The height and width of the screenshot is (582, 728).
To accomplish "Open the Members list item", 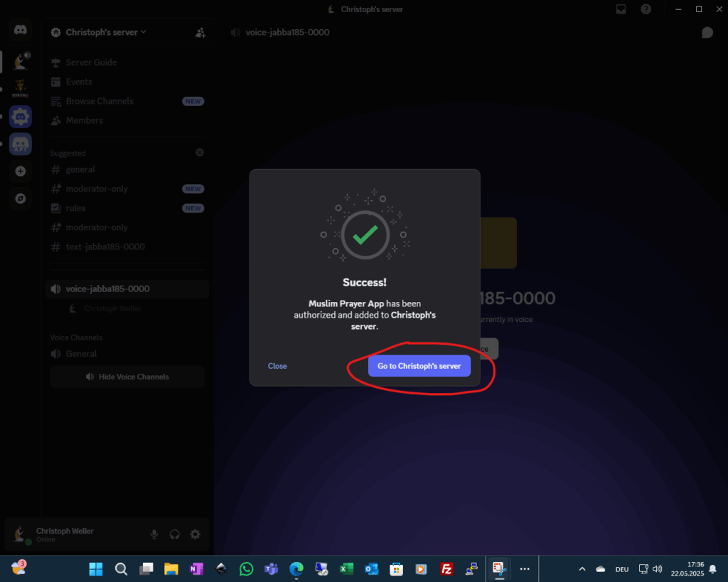I will pos(127,121).
